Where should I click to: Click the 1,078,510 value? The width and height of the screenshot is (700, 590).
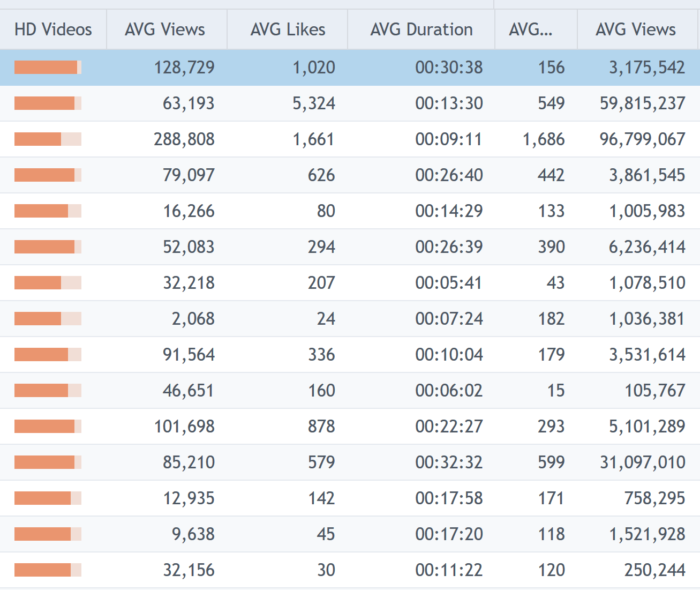coord(647,283)
